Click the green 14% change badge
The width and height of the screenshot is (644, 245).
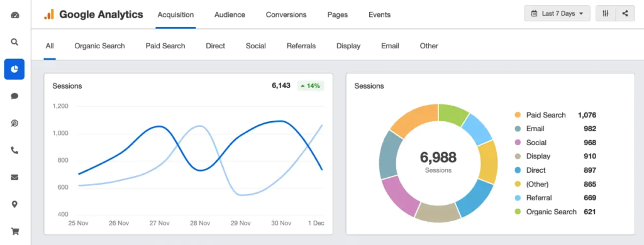coord(311,86)
